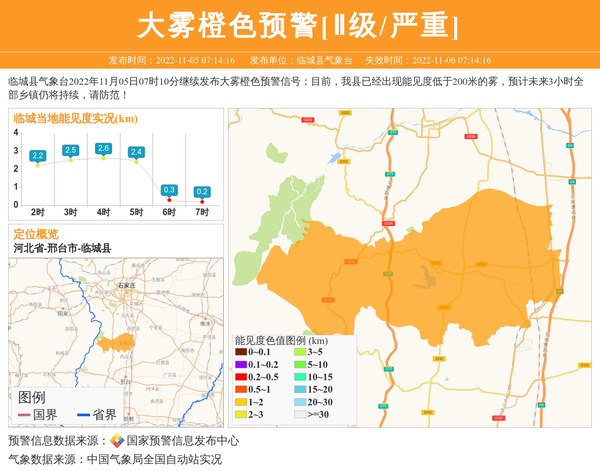Select the 20~30 km light blue swatch

pyautogui.click(x=300, y=401)
